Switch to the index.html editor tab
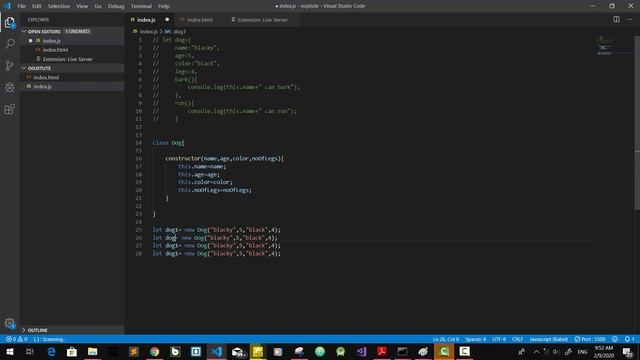Image resolution: width=640 pixels, height=360 pixels. point(200,20)
